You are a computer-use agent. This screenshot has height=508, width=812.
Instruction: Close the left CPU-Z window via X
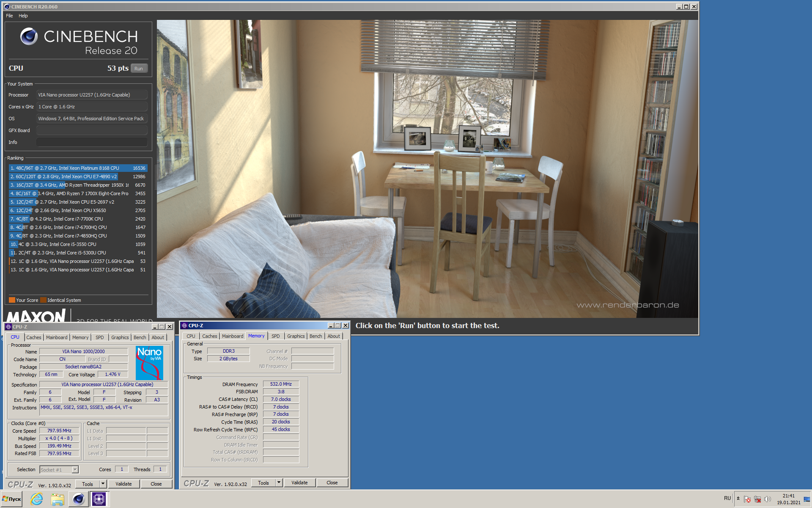pyautogui.click(x=170, y=327)
